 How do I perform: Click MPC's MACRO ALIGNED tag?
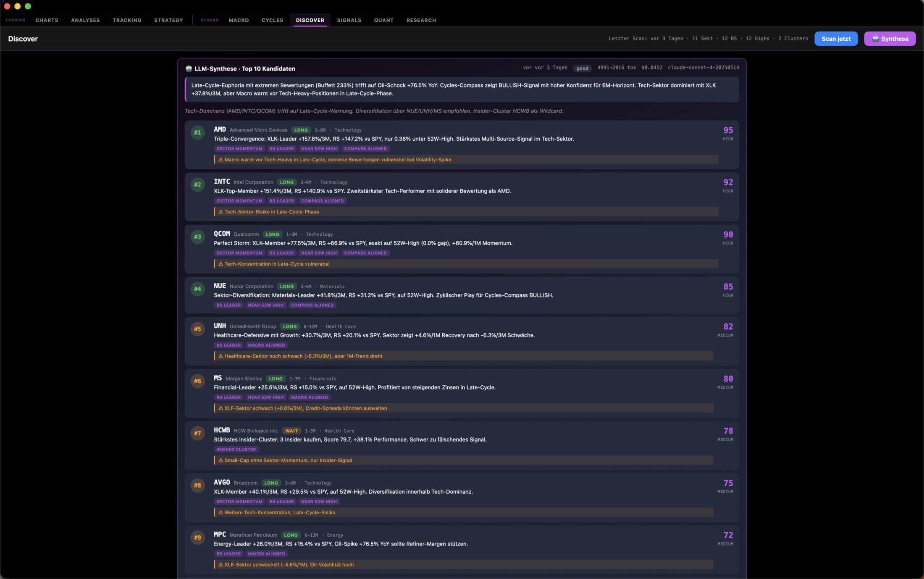[x=266, y=553]
